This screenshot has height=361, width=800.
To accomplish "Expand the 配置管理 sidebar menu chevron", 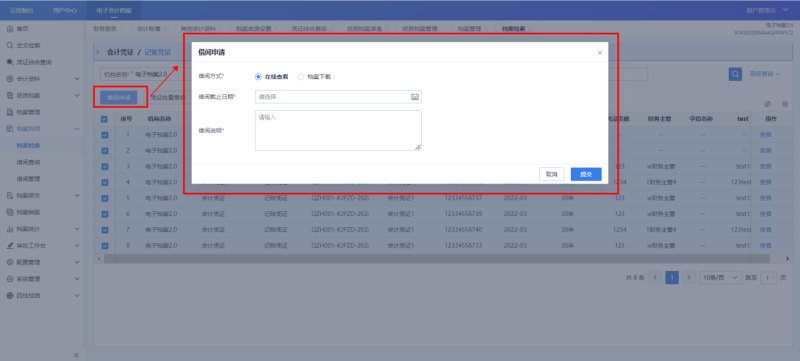I will pyautogui.click(x=77, y=262).
